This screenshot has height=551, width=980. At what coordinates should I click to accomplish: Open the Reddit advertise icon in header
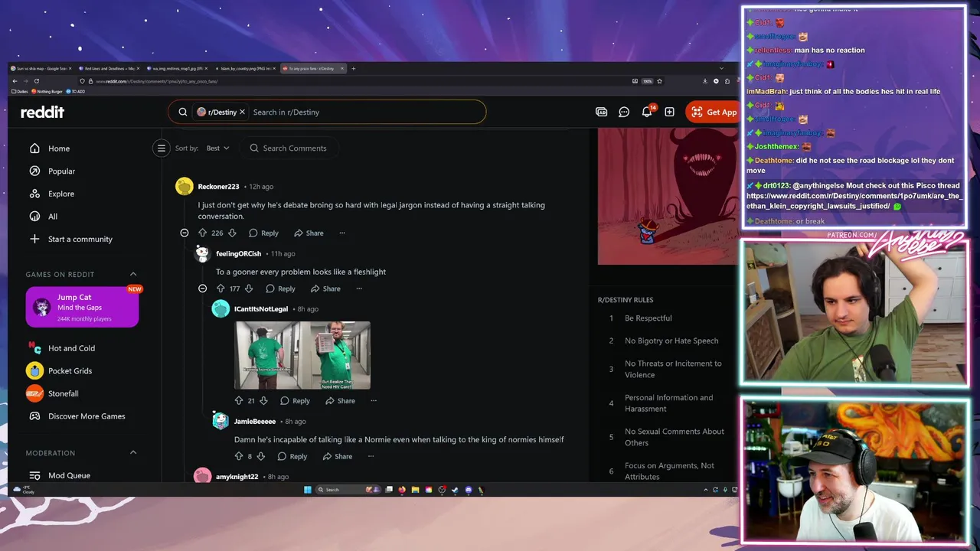pyautogui.click(x=601, y=112)
